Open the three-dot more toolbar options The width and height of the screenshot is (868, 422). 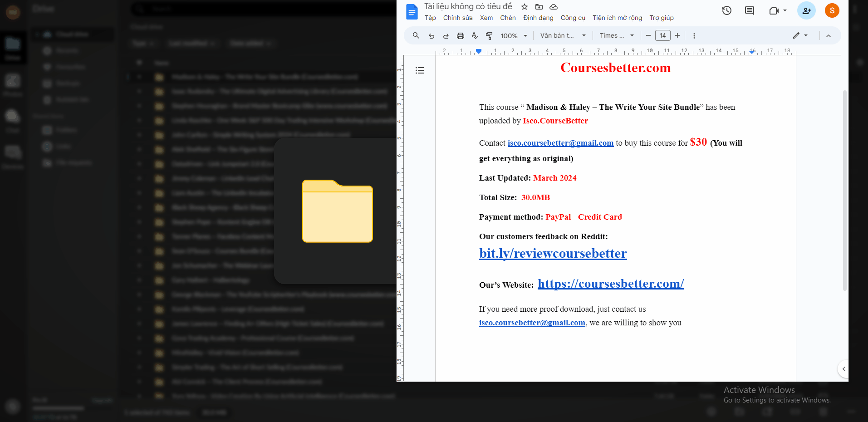(x=694, y=36)
